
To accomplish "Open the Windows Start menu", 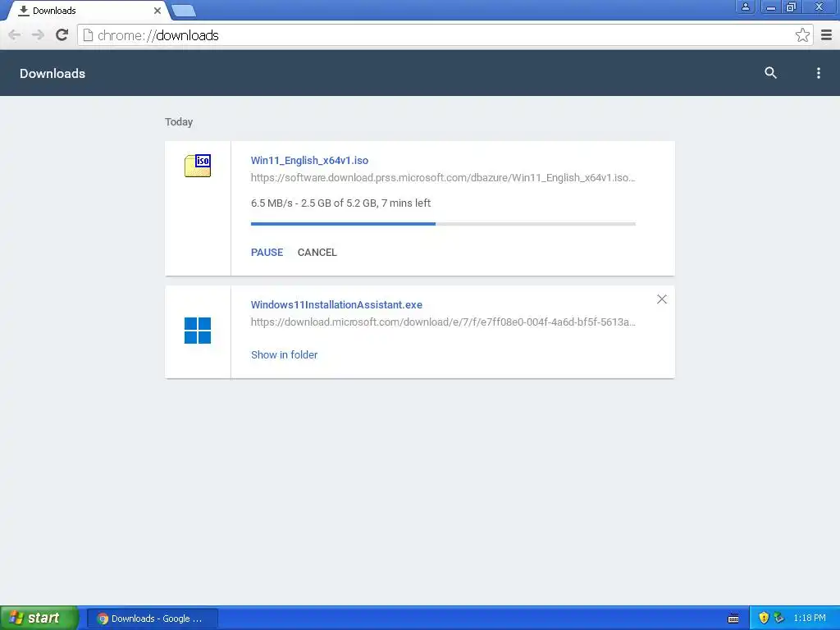I will click(x=39, y=618).
